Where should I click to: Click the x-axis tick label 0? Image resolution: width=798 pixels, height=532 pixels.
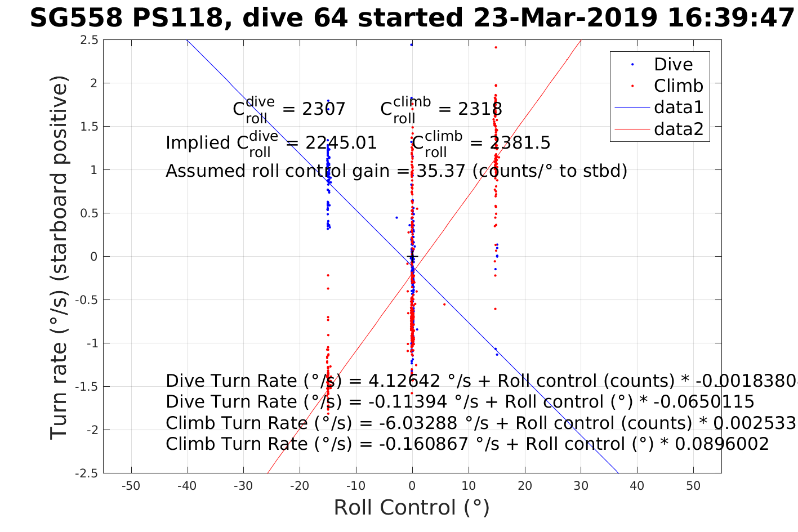412,486
